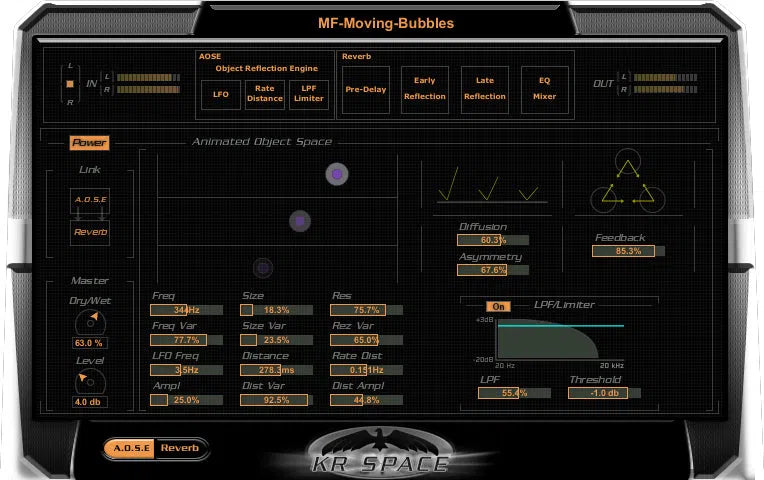Switch to the A.O.S.E tab at bottom

coord(131,448)
